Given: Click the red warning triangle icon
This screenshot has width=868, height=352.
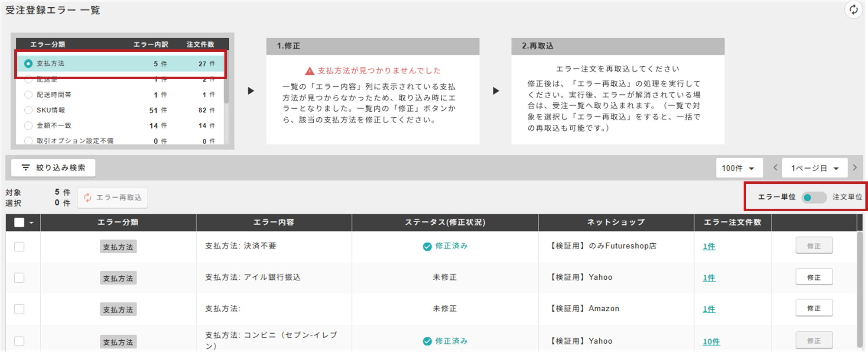Looking at the screenshot, I should pos(309,71).
